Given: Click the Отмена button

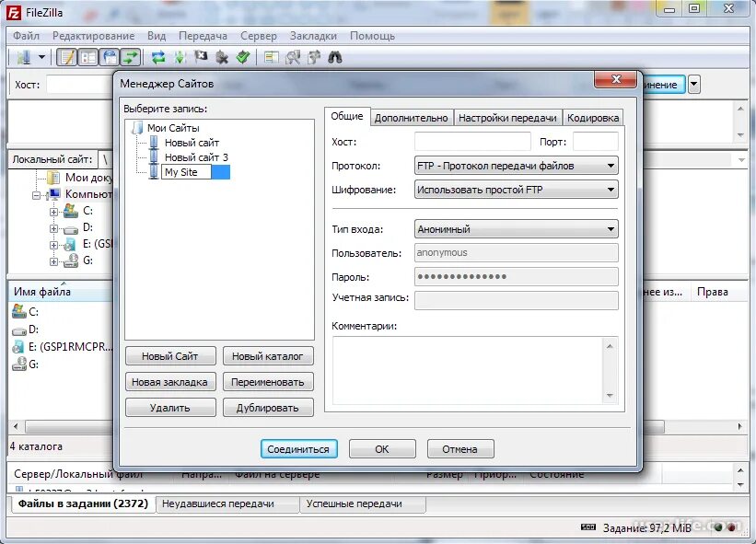Looking at the screenshot, I should click(460, 449).
